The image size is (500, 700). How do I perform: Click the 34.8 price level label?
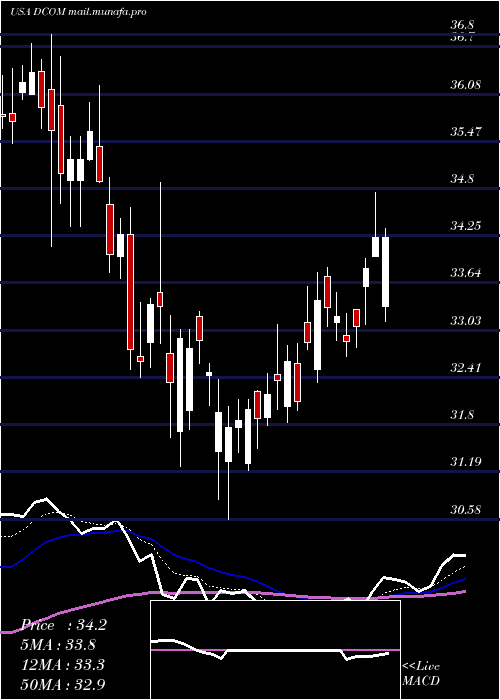[x=462, y=179]
